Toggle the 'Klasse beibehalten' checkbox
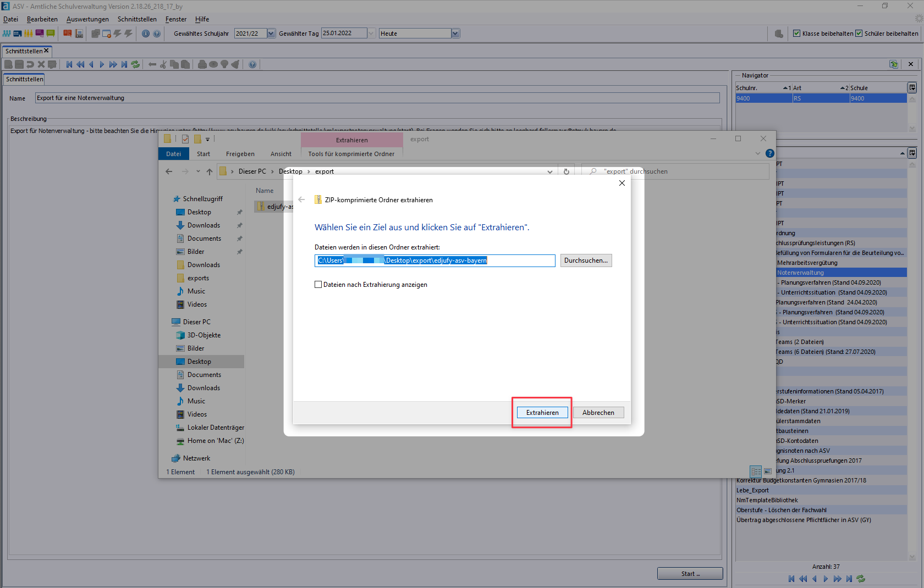Viewport: 924px width, 588px height. click(796, 34)
